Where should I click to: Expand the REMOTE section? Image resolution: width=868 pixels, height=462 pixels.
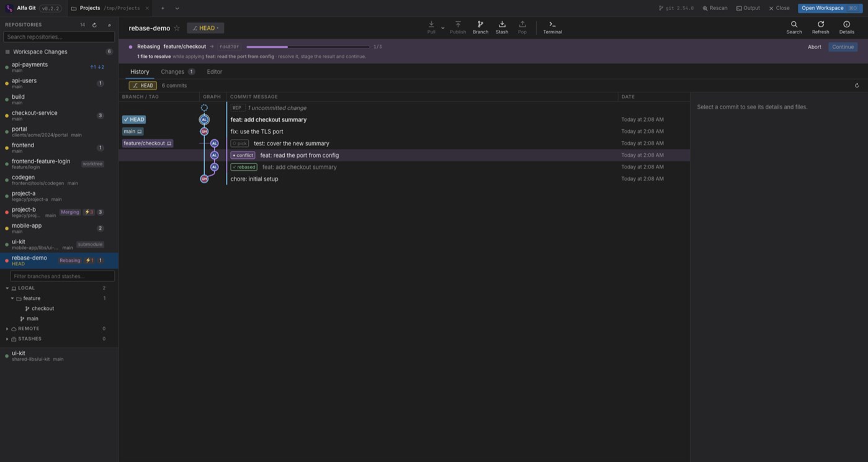pos(7,329)
